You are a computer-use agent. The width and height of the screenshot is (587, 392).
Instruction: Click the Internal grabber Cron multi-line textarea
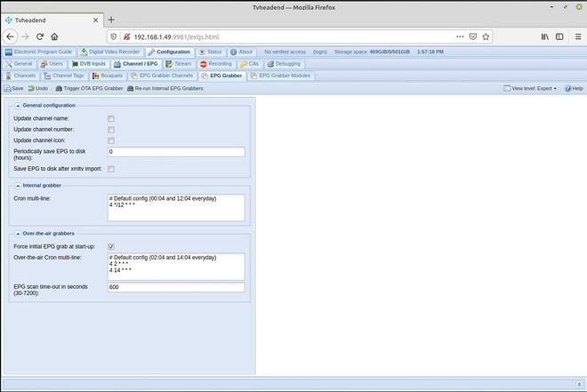176,207
